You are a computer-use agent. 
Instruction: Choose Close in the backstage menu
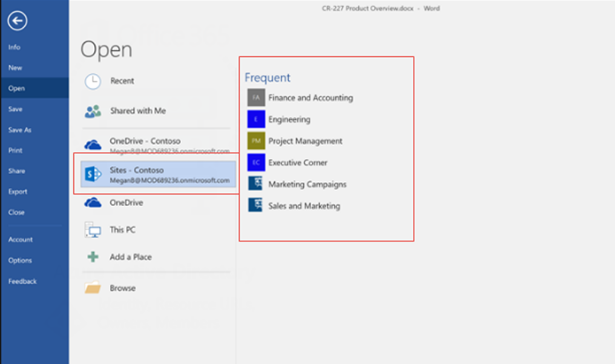coord(16,212)
